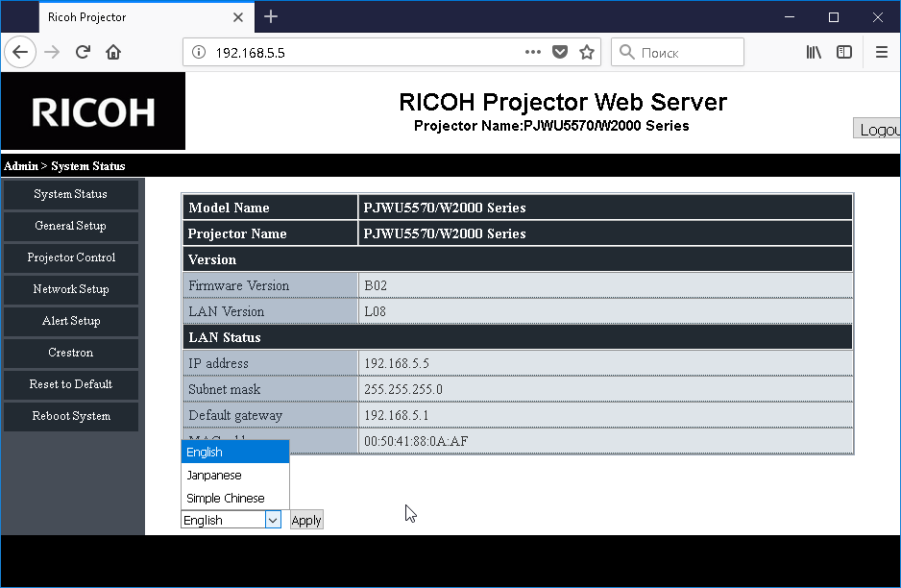901x588 pixels.
Task: Save page to Pocket
Action: tap(560, 52)
